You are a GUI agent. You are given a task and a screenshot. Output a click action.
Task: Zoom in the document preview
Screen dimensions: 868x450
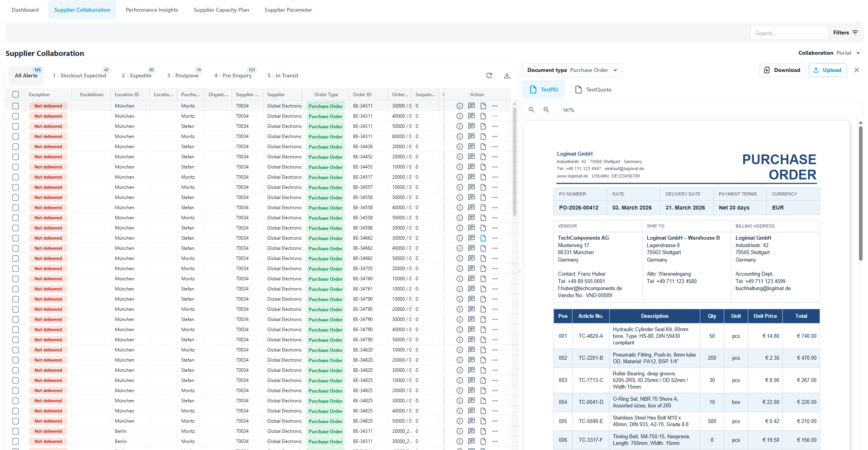coord(546,110)
